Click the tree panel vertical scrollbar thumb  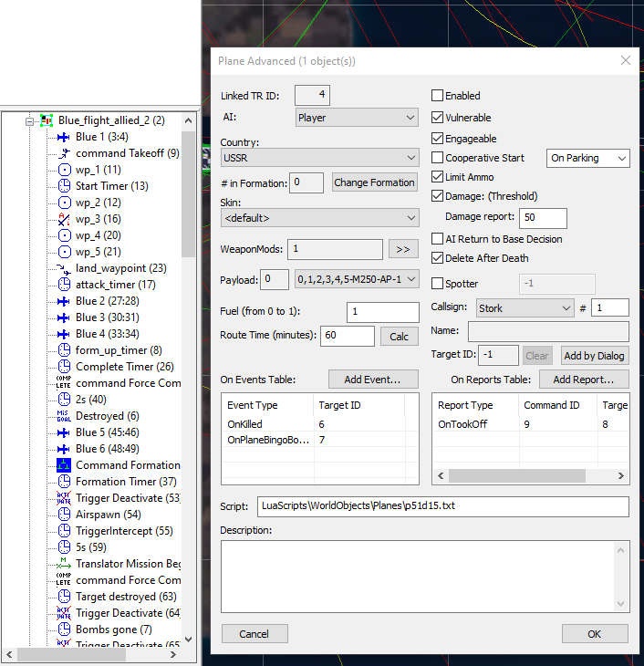(x=188, y=194)
